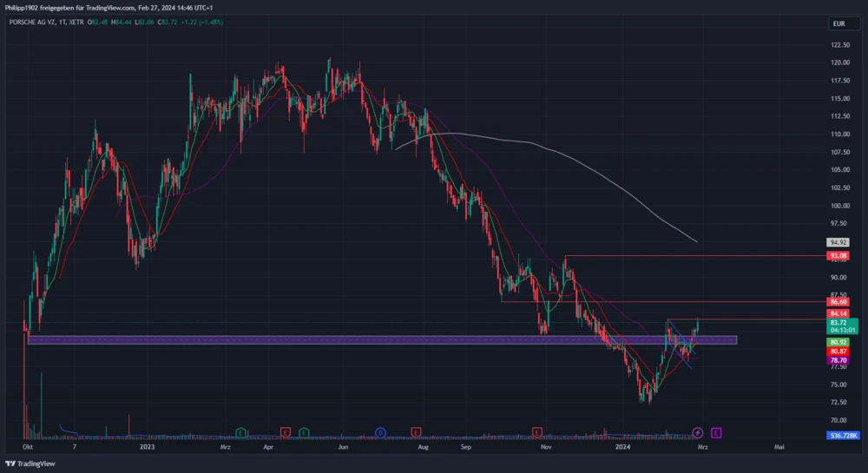Viewport: 868px width, 473px height.
Task: Open the red E earnings marker near Nov
Action: pyautogui.click(x=537, y=432)
